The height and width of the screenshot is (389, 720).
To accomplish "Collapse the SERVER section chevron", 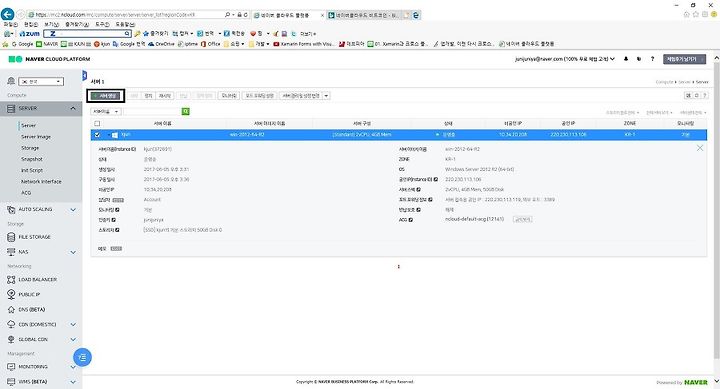I will pyautogui.click(x=73, y=108).
